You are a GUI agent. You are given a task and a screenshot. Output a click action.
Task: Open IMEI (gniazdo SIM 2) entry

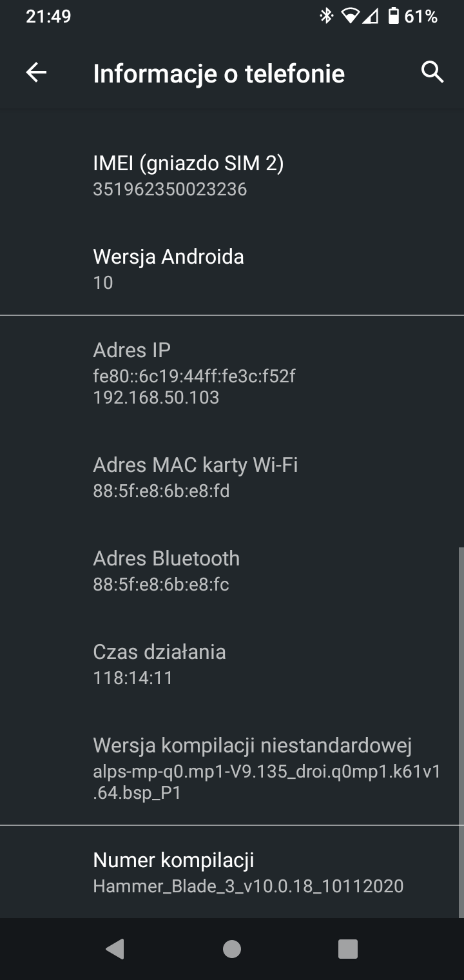coord(232,175)
